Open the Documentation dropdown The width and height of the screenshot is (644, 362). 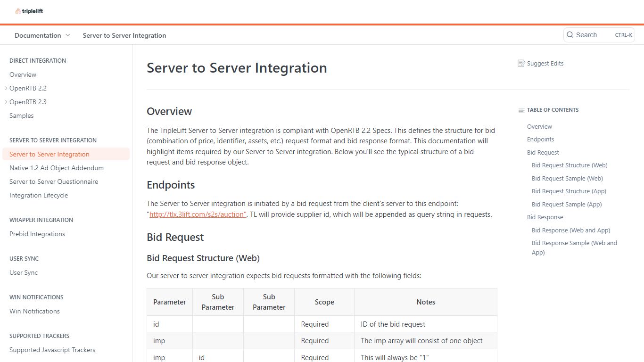coord(42,35)
